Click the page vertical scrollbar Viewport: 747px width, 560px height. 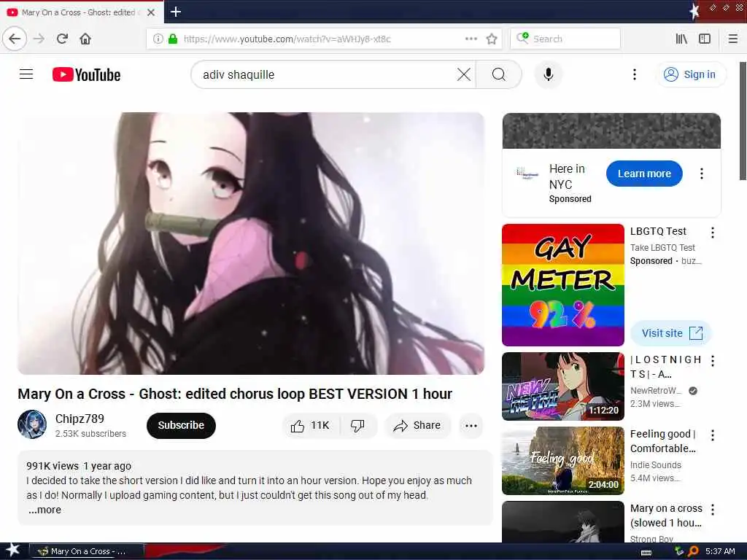743,121
